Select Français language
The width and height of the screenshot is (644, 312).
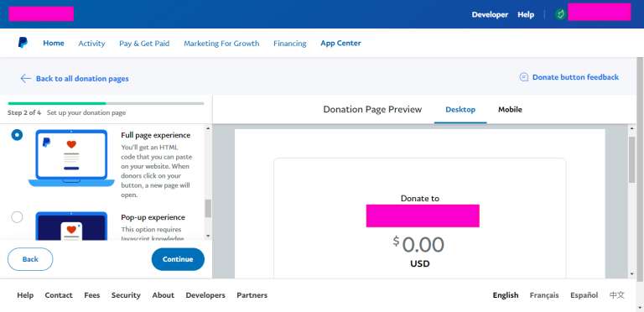tap(544, 295)
